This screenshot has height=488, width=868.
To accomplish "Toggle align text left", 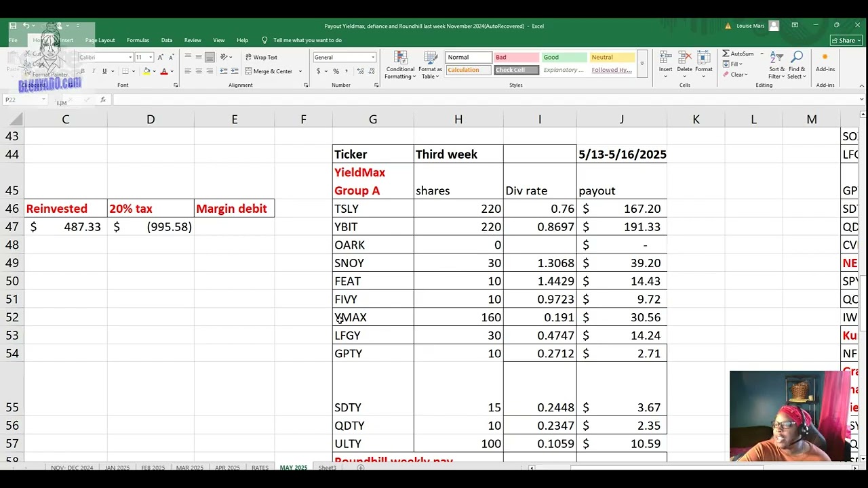I will point(189,71).
